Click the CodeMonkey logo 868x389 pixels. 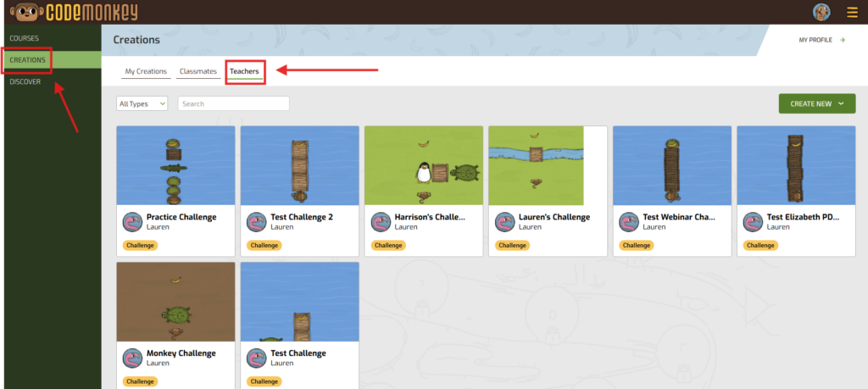tap(73, 12)
